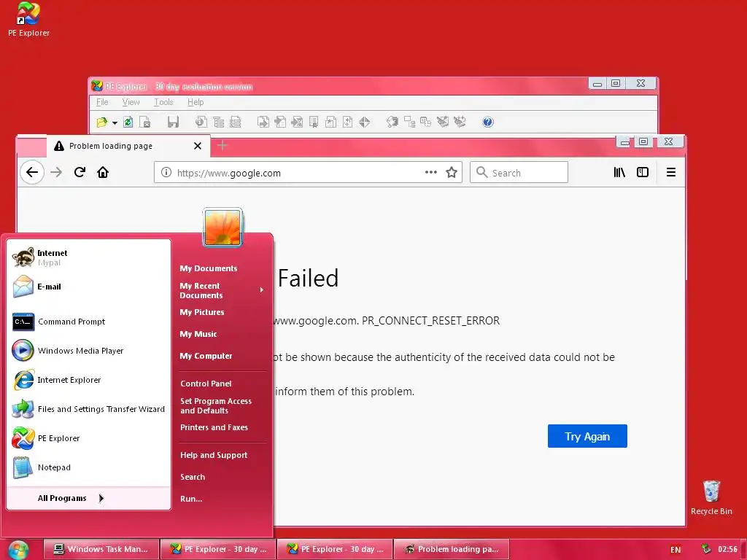Open the View menu in PE Explorer
The height and width of the screenshot is (560, 747).
click(x=131, y=102)
